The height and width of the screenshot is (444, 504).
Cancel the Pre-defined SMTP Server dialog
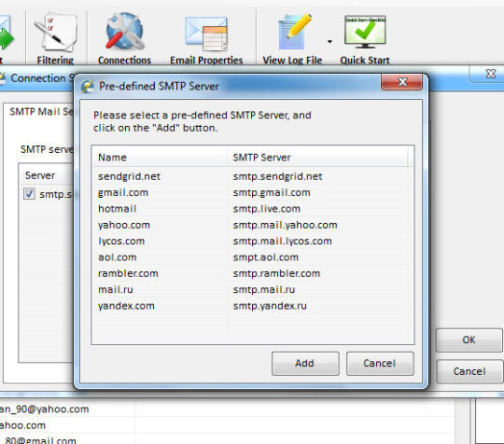coord(380,364)
